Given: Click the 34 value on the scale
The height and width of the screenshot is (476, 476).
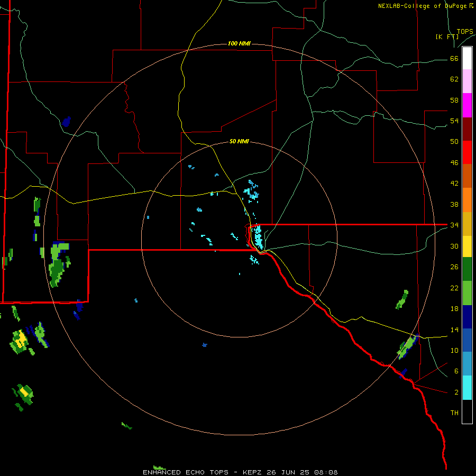Looking at the screenshot, I should (x=454, y=225).
